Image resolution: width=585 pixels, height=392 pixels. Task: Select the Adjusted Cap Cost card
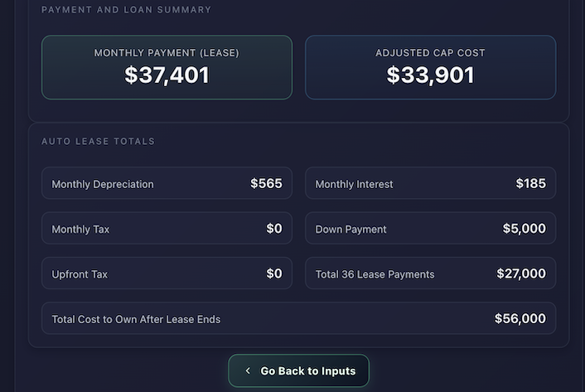click(x=430, y=67)
